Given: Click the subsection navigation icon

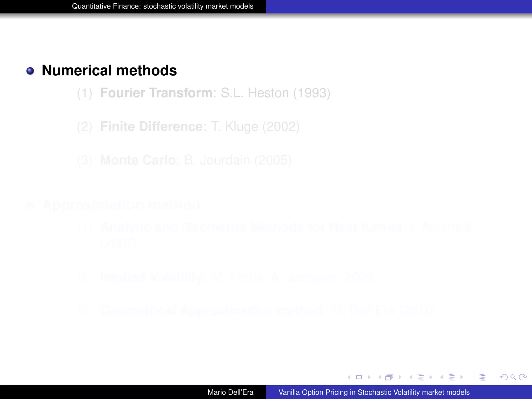Looking at the screenshot, I should tap(421, 377).
